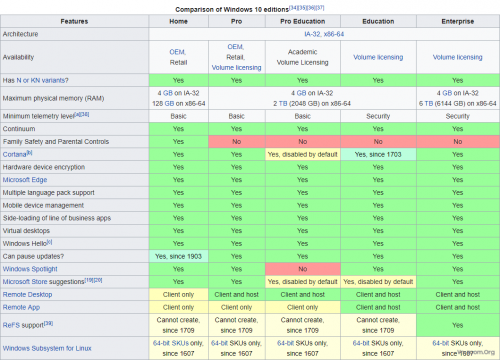Click the 64-bit link in Pro column

pyautogui.click(x=220, y=343)
